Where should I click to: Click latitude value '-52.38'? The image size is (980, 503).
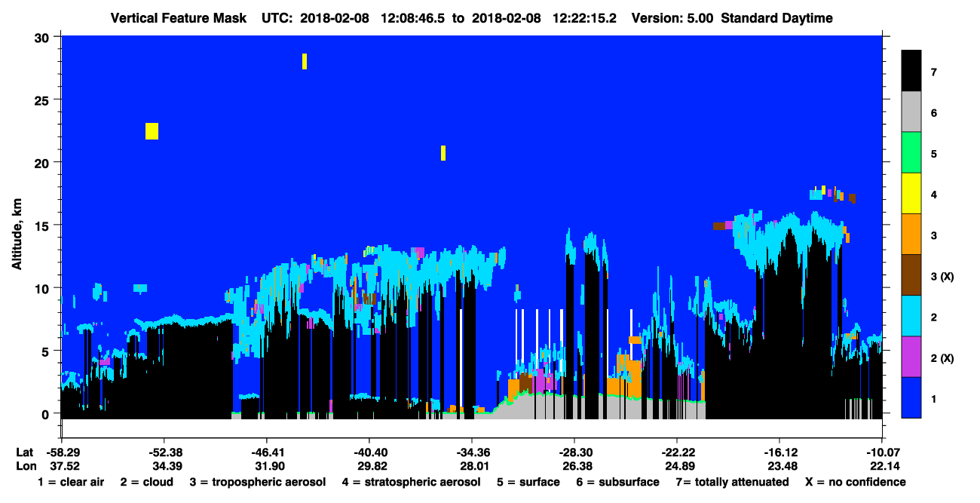click(x=164, y=452)
